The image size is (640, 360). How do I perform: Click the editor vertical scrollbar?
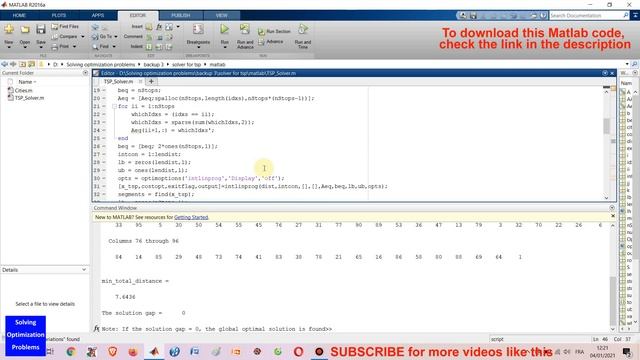(606, 126)
